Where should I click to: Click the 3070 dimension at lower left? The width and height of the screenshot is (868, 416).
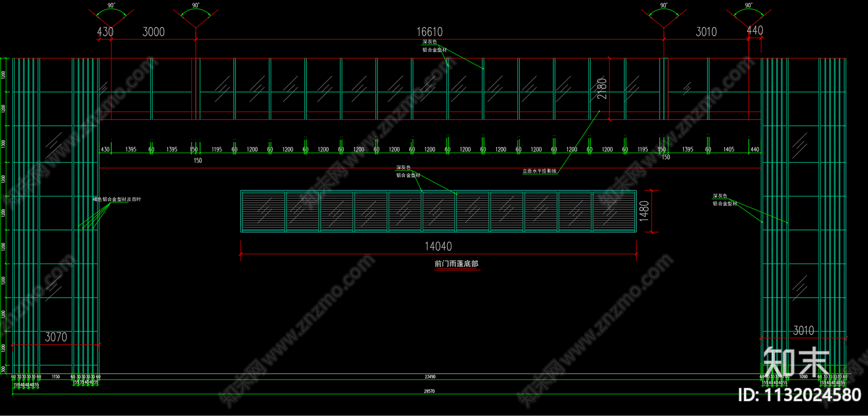56,337
